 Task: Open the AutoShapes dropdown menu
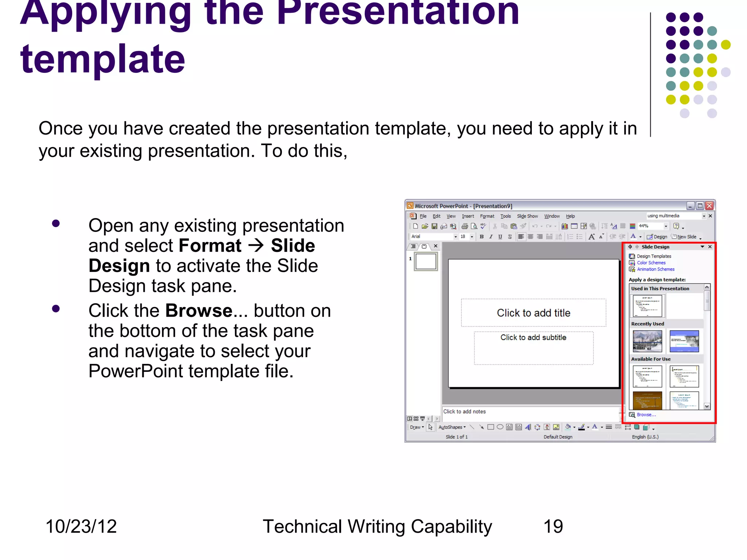(x=452, y=427)
